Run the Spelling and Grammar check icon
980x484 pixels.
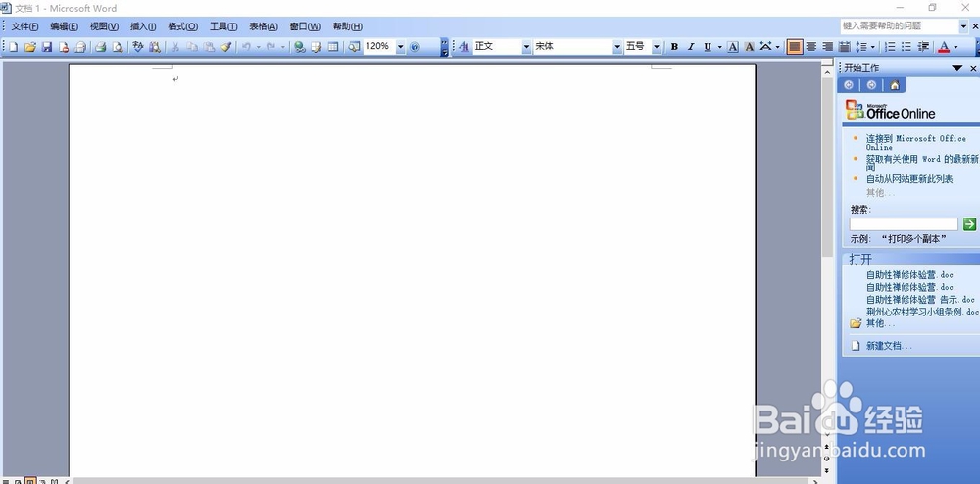point(138,47)
